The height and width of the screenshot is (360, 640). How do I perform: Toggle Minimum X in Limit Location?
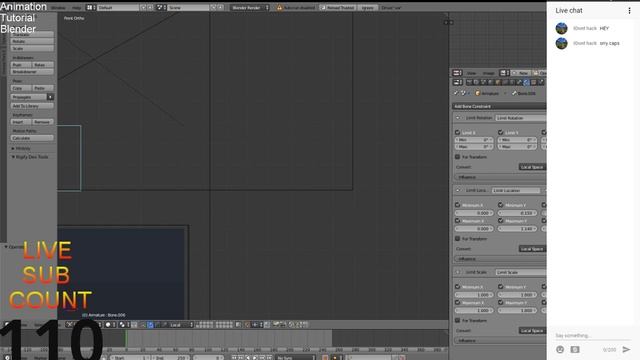pyautogui.click(x=458, y=205)
